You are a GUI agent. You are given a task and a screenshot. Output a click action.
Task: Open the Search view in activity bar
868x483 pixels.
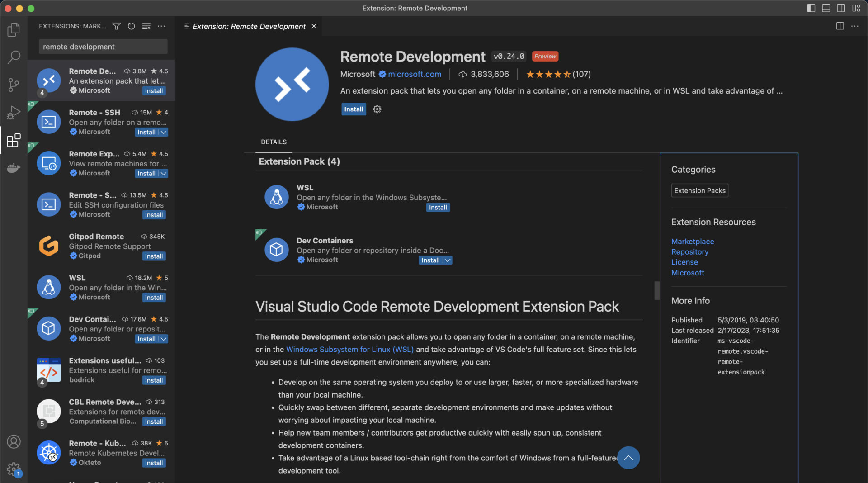pos(14,57)
